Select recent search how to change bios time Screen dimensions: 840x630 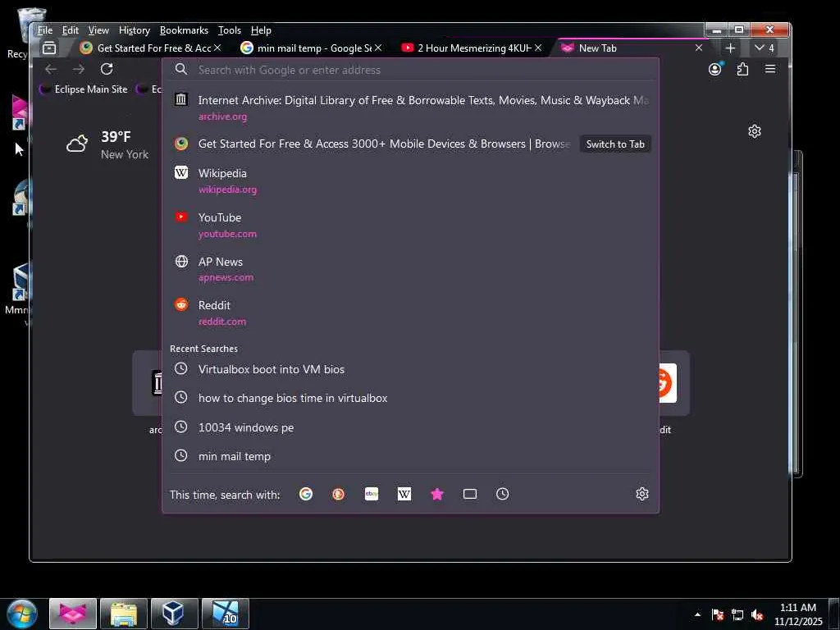click(x=411, y=398)
